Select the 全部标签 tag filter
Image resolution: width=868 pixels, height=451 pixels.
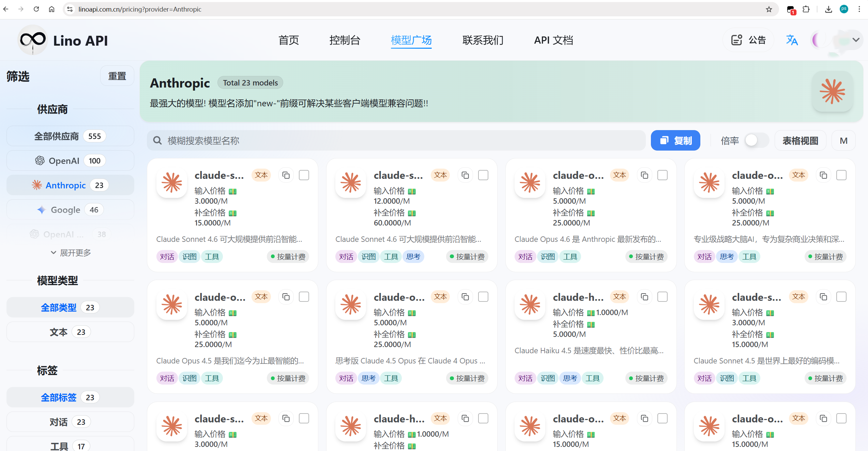[x=70, y=397]
